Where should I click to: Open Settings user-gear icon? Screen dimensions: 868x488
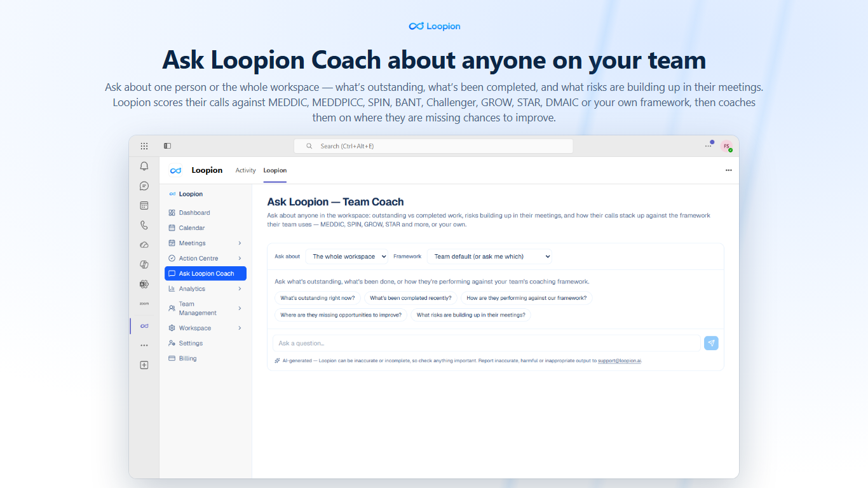pyautogui.click(x=172, y=343)
